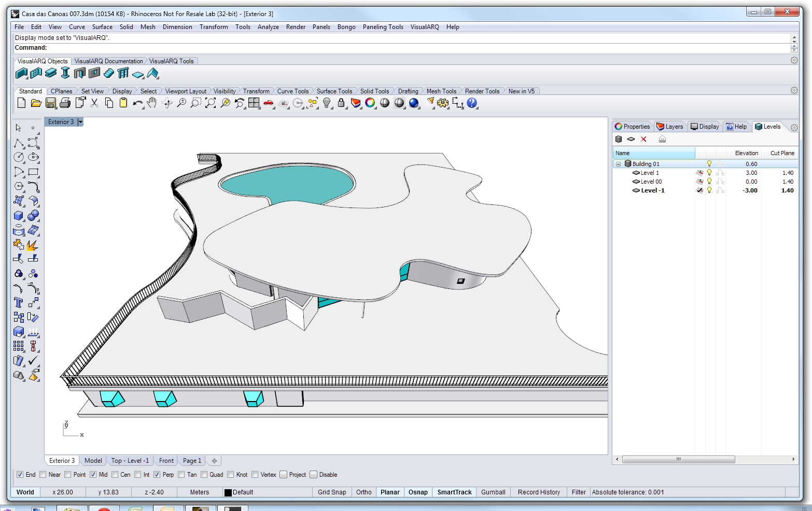Select the VisualARQ Window tool
The height and width of the screenshot is (511, 812).
[94, 73]
